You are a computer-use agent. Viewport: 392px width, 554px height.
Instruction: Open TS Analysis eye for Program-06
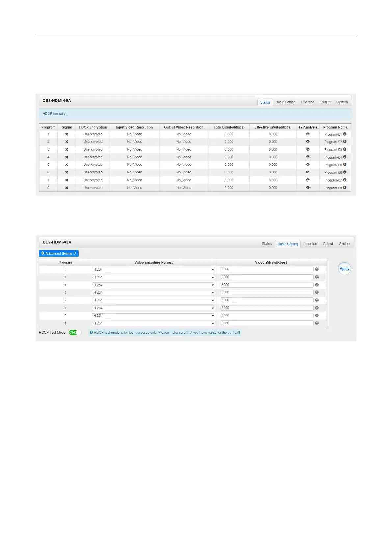308,172
